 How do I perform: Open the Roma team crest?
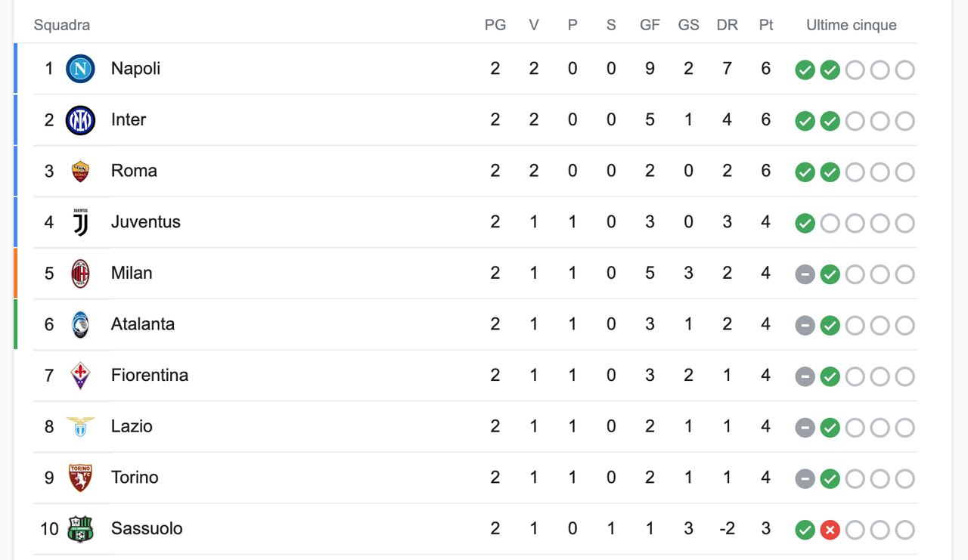(x=80, y=172)
